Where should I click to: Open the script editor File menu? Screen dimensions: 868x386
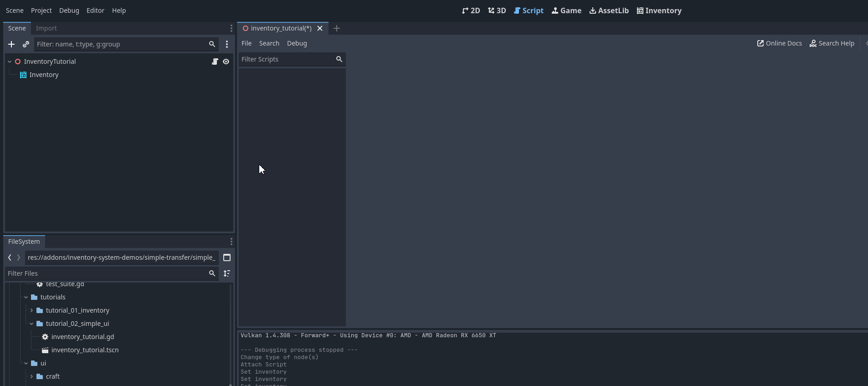247,43
